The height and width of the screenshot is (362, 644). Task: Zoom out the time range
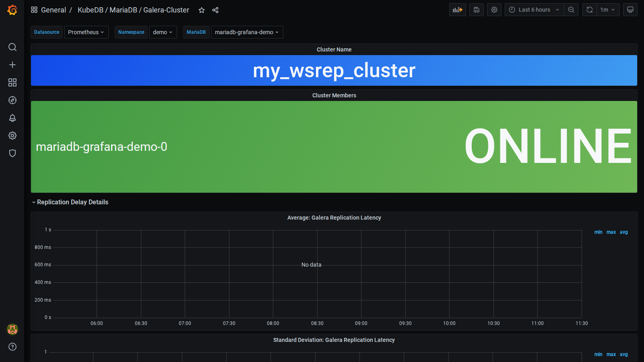pyautogui.click(x=571, y=10)
